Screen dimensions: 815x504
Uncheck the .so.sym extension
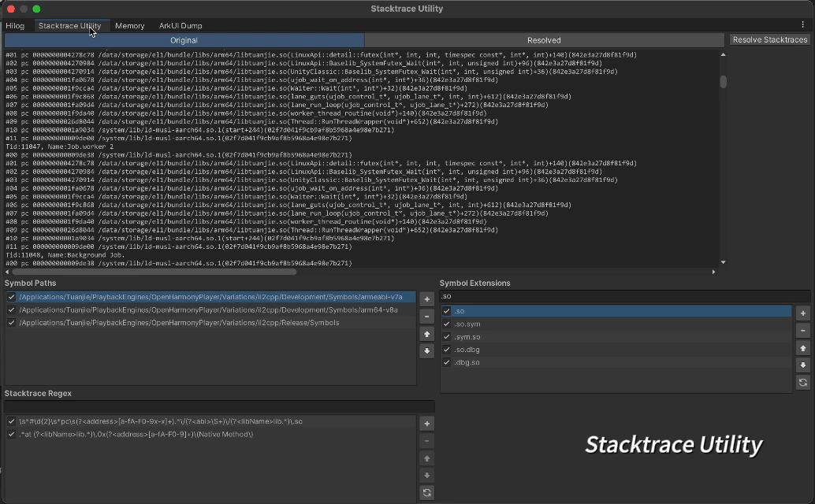click(448, 324)
